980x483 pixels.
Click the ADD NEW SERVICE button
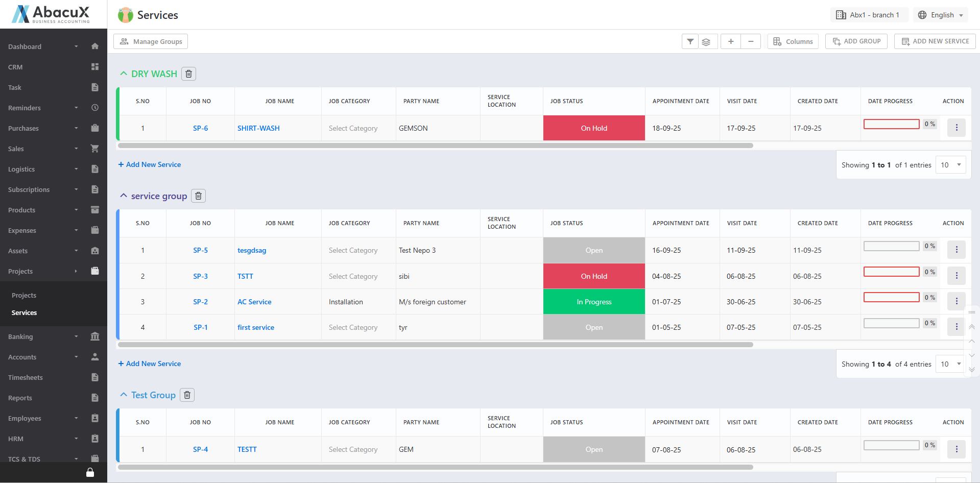pyautogui.click(x=935, y=41)
